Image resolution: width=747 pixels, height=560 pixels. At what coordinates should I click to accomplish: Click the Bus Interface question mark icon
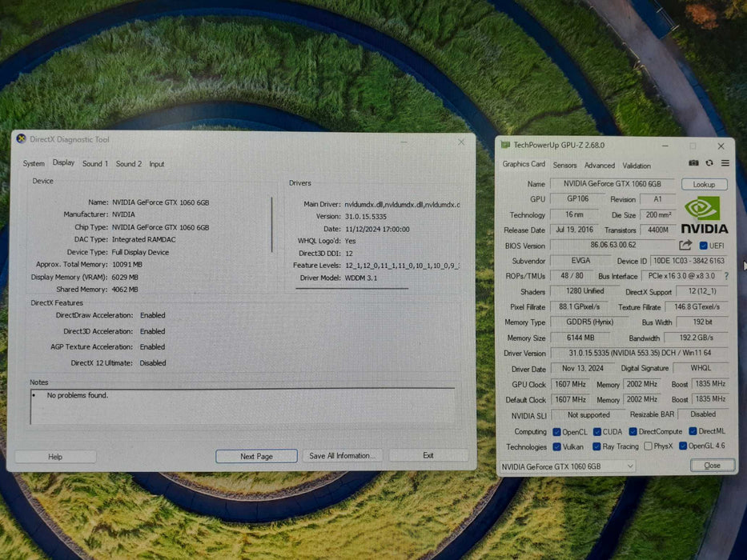point(726,276)
